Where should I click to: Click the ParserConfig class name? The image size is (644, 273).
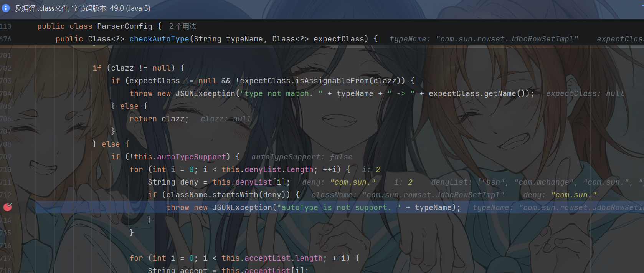(x=125, y=26)
